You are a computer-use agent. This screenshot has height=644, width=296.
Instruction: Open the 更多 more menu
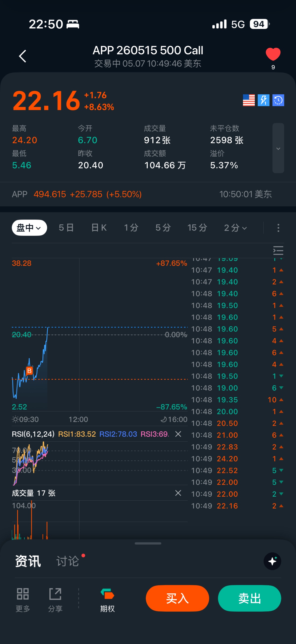(23, 600)
